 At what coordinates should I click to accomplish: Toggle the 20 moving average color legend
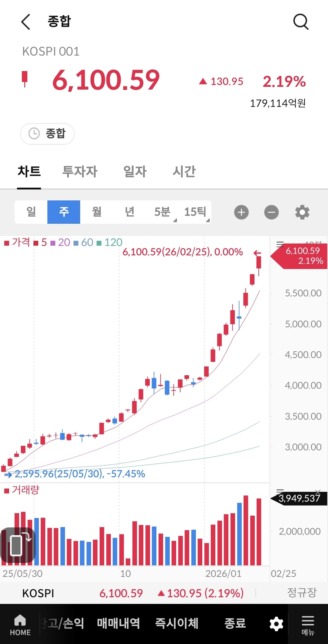coord(60,242)
